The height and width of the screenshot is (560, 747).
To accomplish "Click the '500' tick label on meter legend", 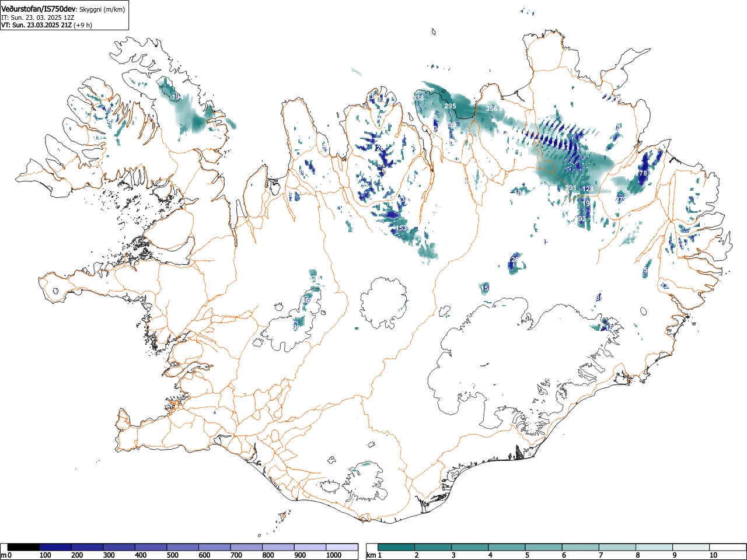I will point(172,555).
